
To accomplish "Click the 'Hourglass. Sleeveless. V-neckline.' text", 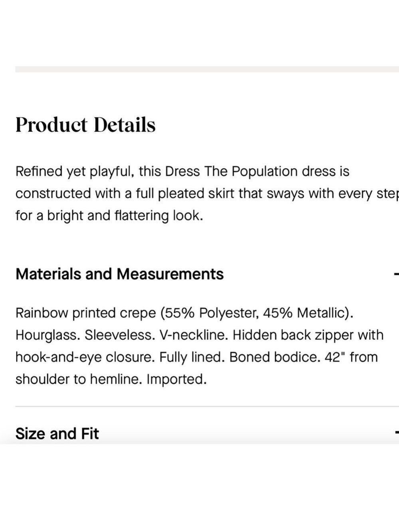I will tap(122, 335).
